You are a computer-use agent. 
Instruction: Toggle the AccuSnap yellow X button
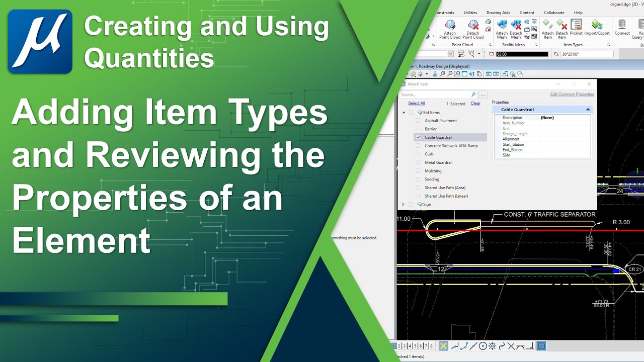[443, 346]
